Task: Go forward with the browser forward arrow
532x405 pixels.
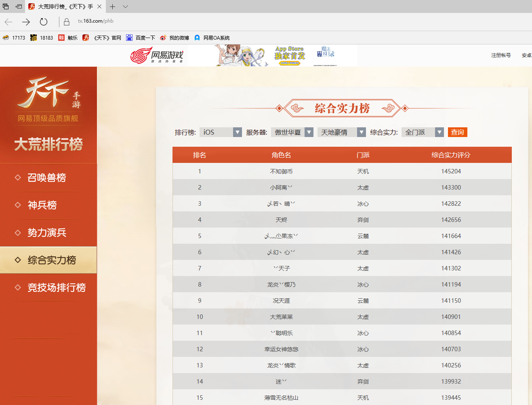Action: pos(26,22)
